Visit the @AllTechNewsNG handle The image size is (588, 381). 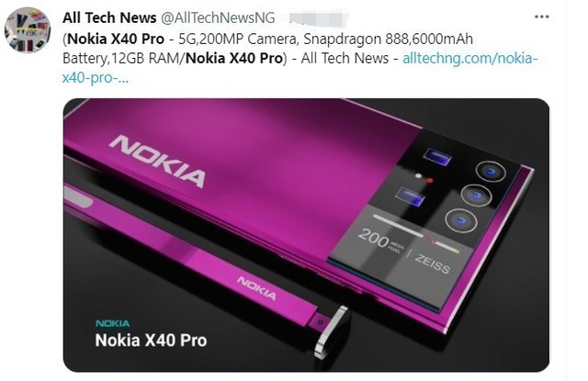(x=218, y=17)
